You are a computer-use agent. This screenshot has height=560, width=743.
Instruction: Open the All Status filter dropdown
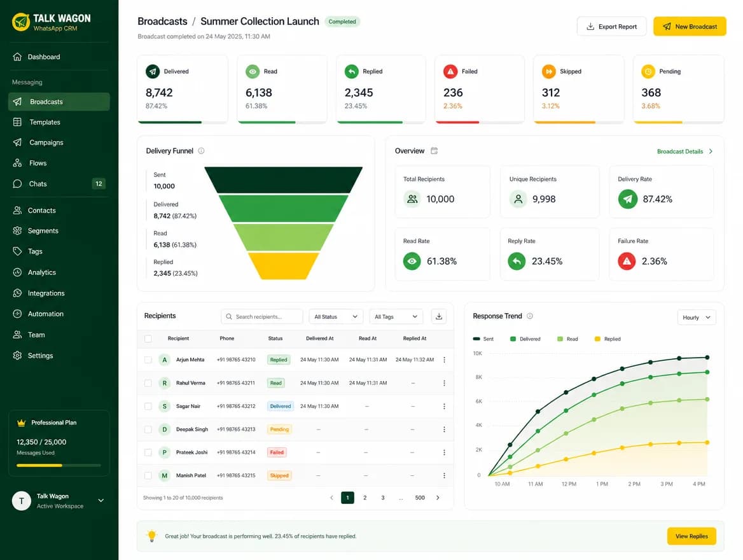tap(336, 316)
